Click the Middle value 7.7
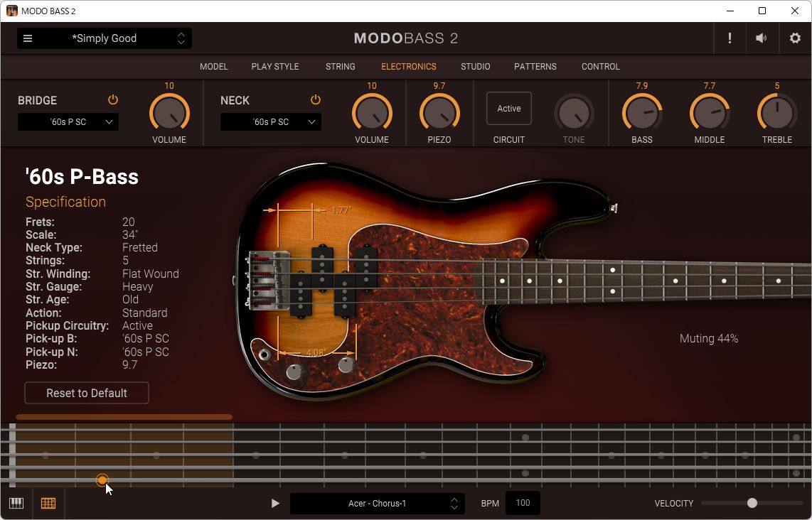Screen dimensions: 812x520 tap(710, 86)
